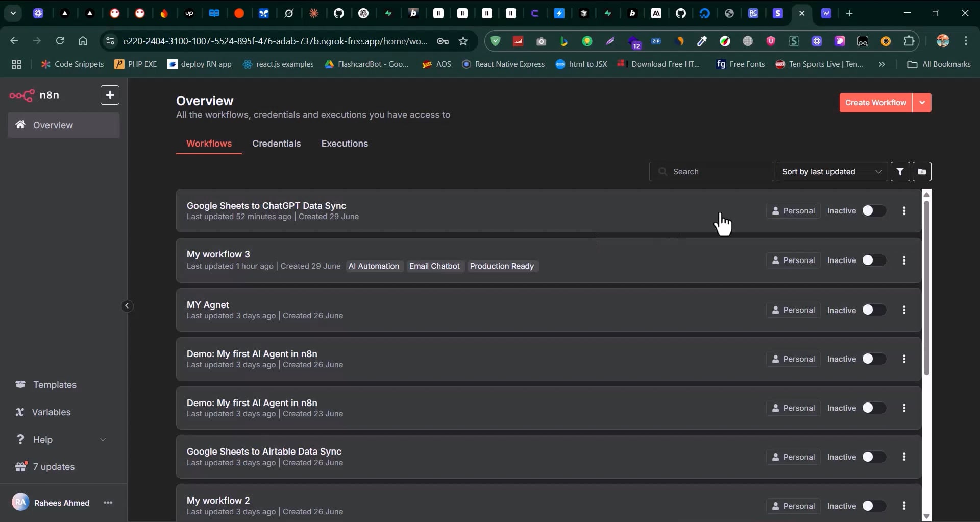
Task: Toggle My workflow 3 active switch
Action: point(873,260)
